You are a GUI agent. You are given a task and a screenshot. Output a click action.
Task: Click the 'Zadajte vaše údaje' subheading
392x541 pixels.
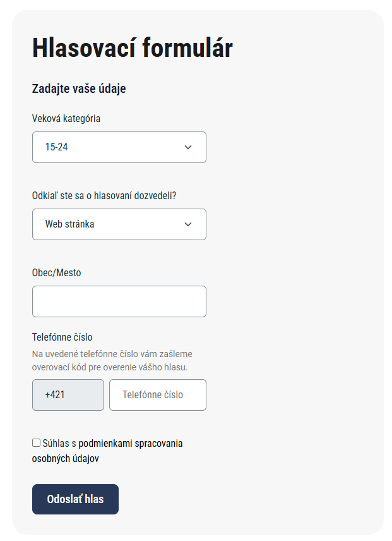[x=79, y=88]
